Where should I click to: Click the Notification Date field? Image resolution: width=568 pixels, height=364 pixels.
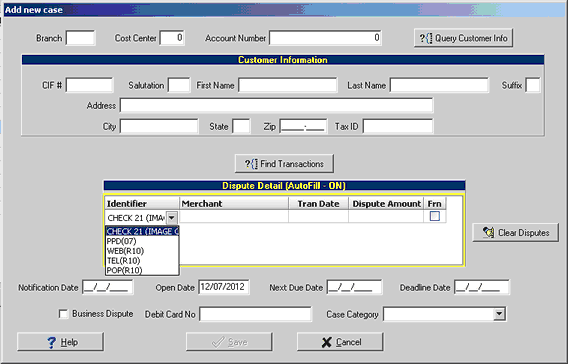[x=108, y=287]
